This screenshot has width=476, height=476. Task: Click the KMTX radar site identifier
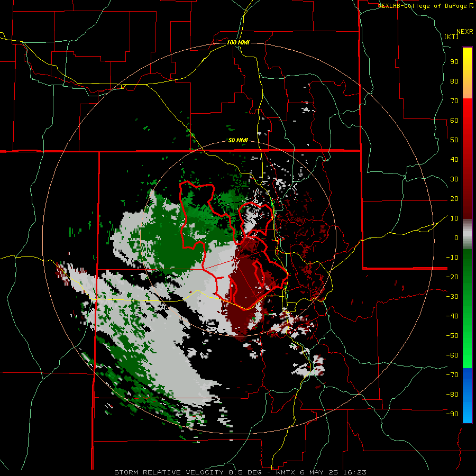click(x=286, y=472)
